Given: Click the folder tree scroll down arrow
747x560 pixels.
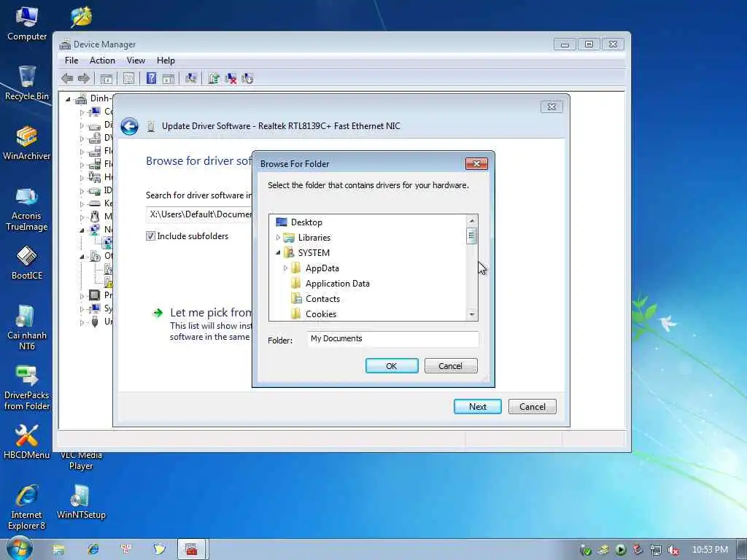Looking at the screenshot, I should 472,314.
